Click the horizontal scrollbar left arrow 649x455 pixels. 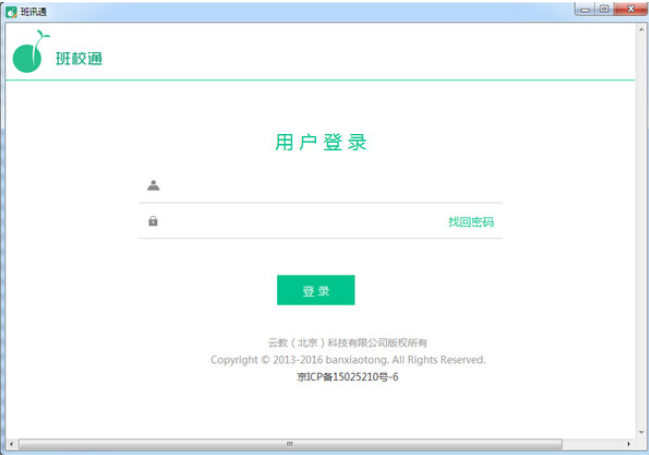click(11, 444)
